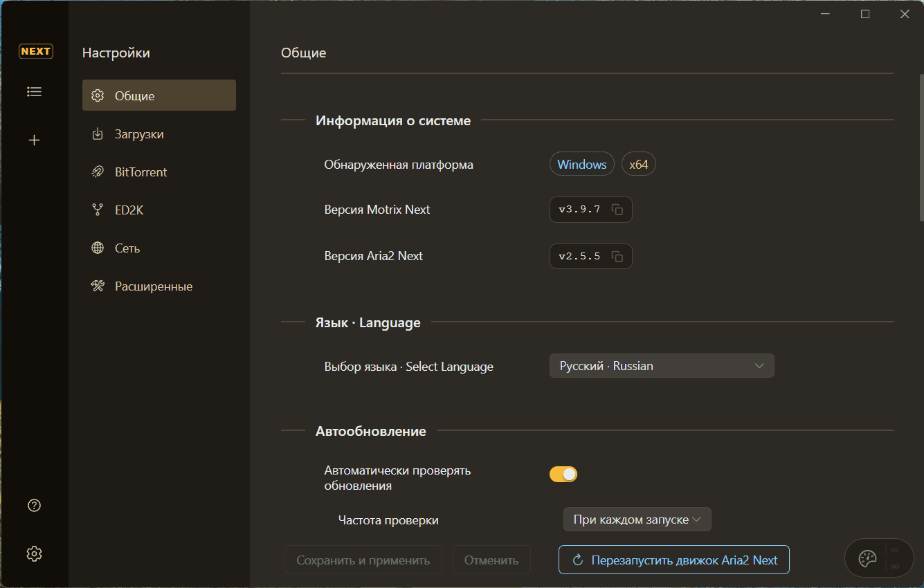Restart engine with Перезапустить движок Aria2 Next
The image size is (924, 588).
pyautogui.click(x=674, y=560)
